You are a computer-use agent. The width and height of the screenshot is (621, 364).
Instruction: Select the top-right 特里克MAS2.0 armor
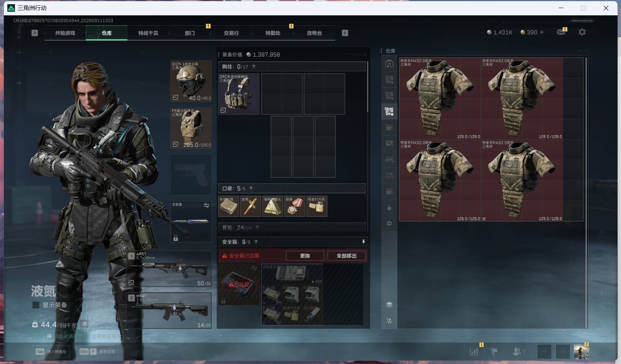click(522, 99)
